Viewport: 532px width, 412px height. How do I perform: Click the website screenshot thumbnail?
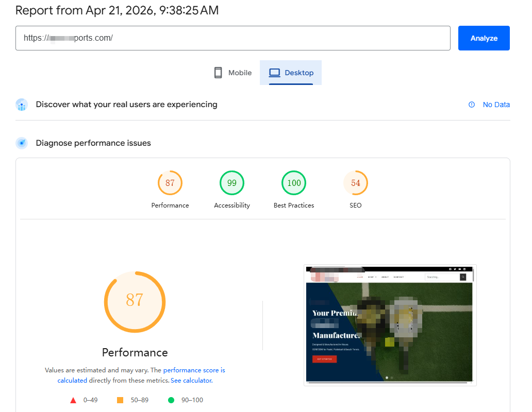click(390, 325)
